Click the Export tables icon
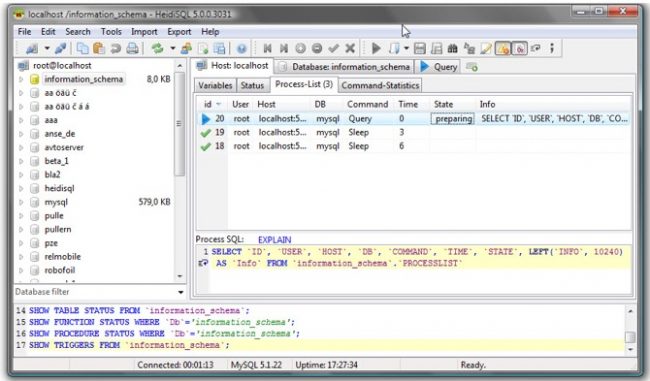This screenshot has height=381, width=650. point(219,49)
